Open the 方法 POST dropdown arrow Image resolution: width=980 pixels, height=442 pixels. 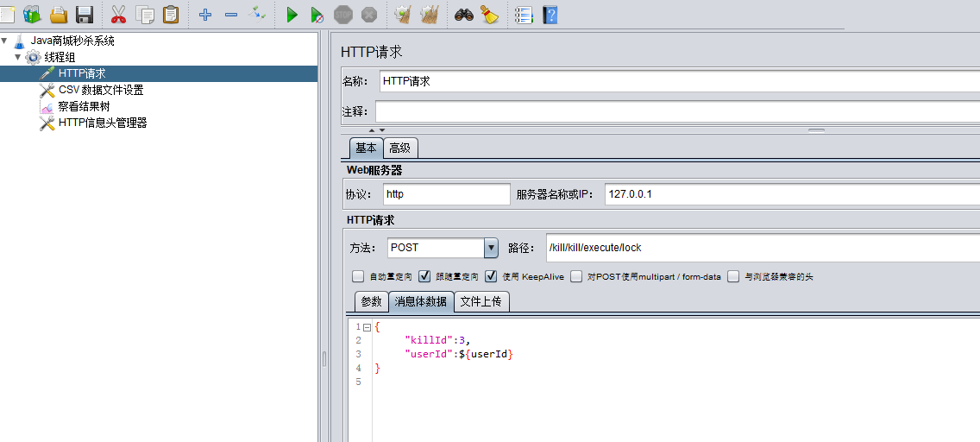coord(491,248)
